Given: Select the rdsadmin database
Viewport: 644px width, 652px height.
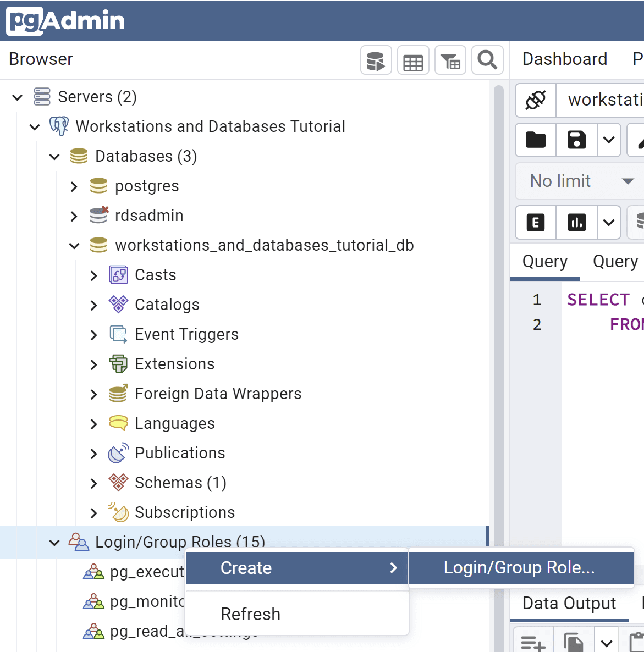Looking at the screenshot, I should (x=149, y=216).
